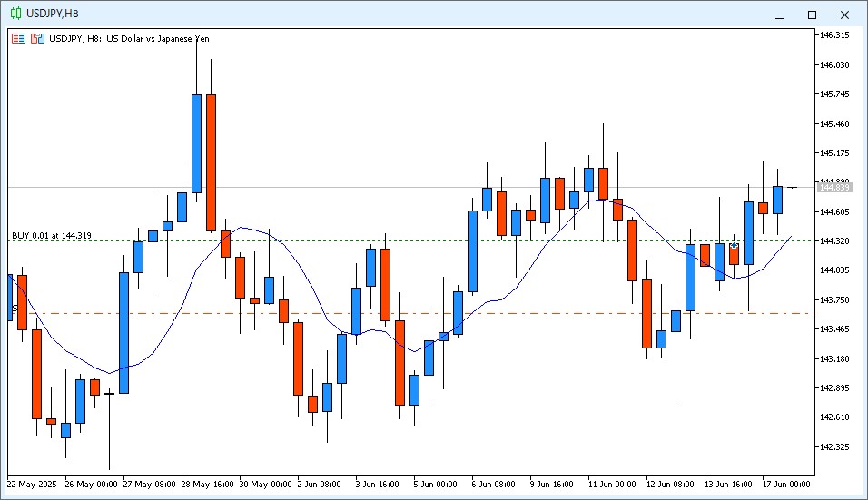Click the 30 May 00:00 time axis label

click(x=266, y=485)
